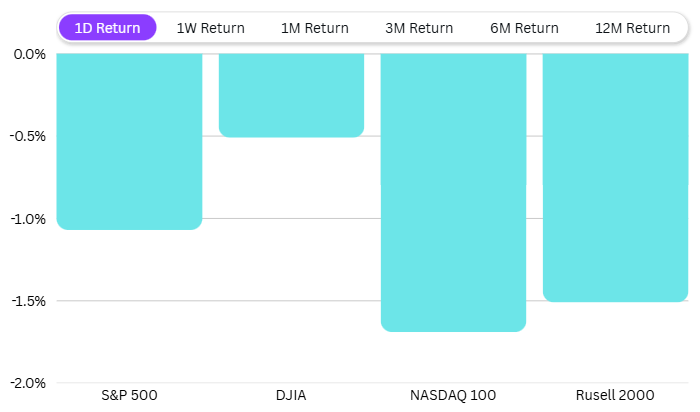Select the 12M Return tab
This screenshot has height=412, width=700.
(632, 28)
